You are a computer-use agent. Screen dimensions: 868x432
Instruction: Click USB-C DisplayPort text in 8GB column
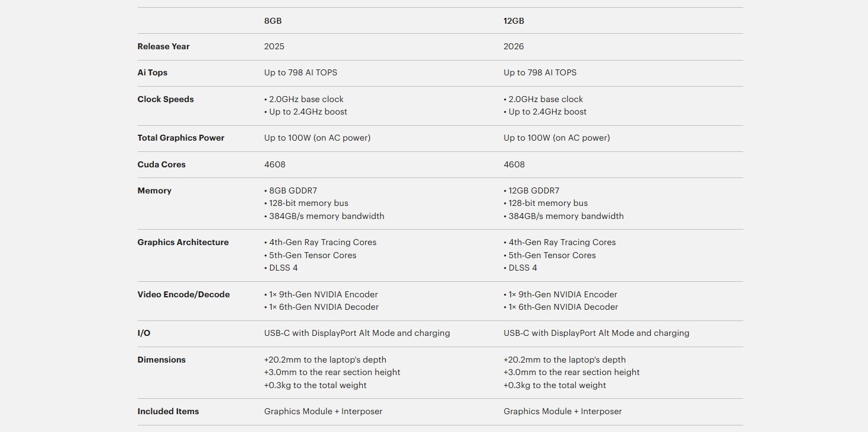pyautogui.click(x=357, y=333)
